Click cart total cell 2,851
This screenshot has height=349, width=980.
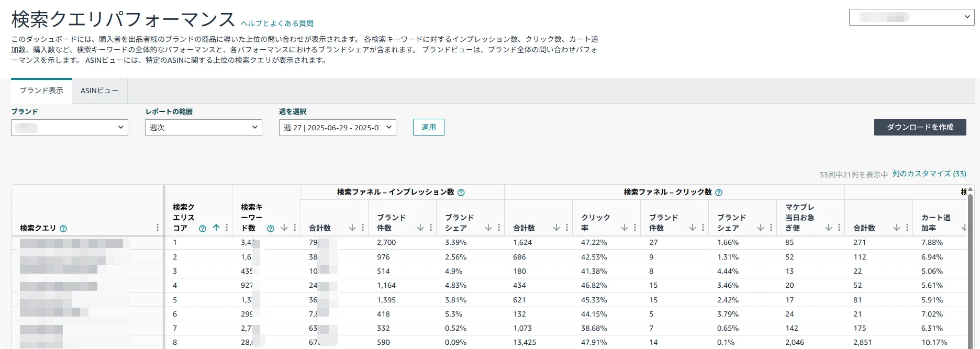click(863, 342)
